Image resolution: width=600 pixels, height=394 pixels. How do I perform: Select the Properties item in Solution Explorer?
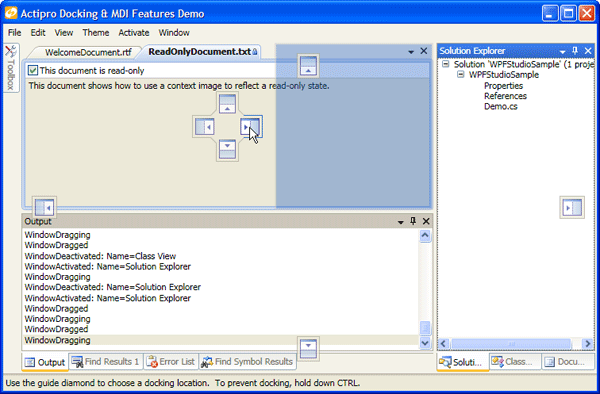click(503, 86)
